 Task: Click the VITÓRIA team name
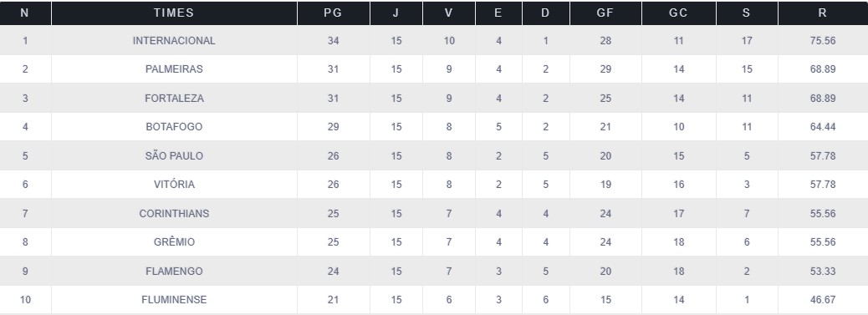(x=174, y=185)
